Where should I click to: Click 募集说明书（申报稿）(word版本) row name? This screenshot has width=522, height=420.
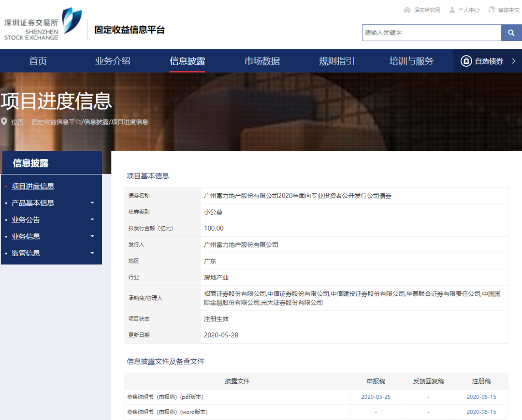(x=167, y=412)
